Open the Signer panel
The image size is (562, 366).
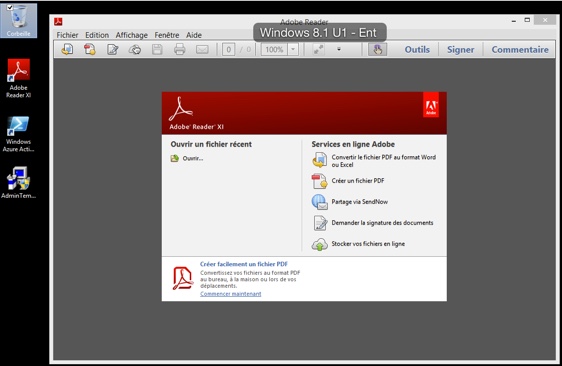(x=461, y=49)
